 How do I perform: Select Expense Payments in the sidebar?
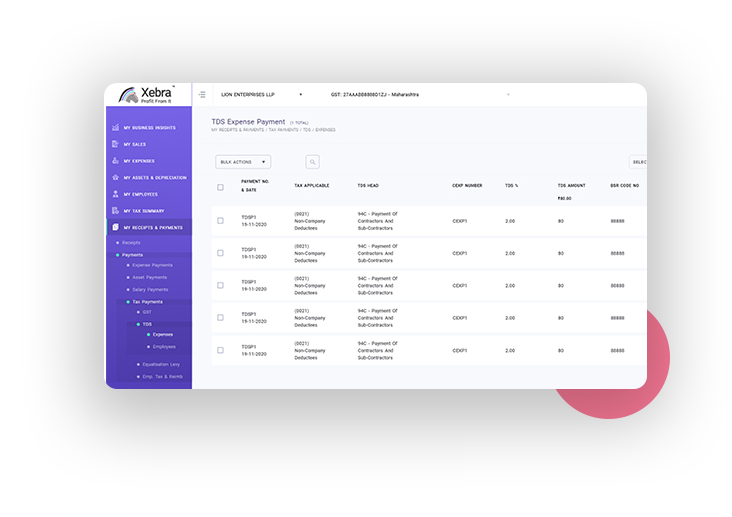(152, 265)
